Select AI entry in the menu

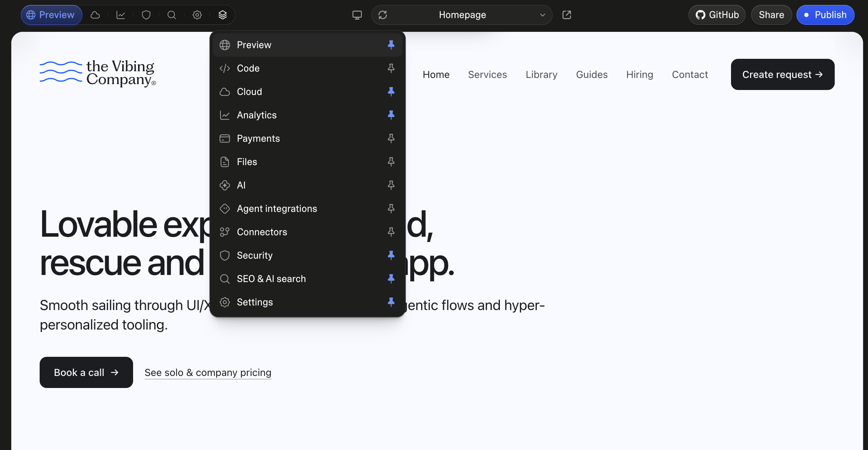point(307,185)
